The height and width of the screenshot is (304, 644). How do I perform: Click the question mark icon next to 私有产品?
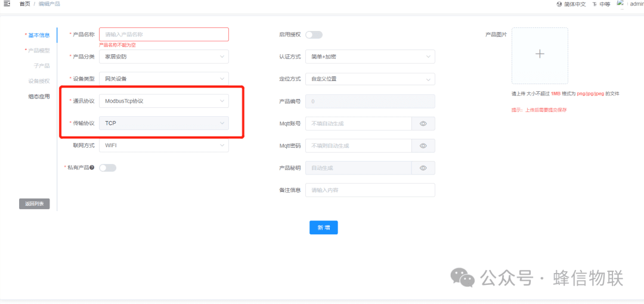[92, 167]
